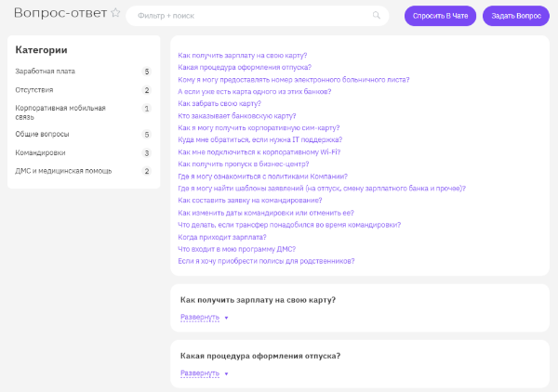Open link about корпоративному Wi-Fi
Image resolution: width=558 pixels, height=392 pixels.
(x=259, y=152)
